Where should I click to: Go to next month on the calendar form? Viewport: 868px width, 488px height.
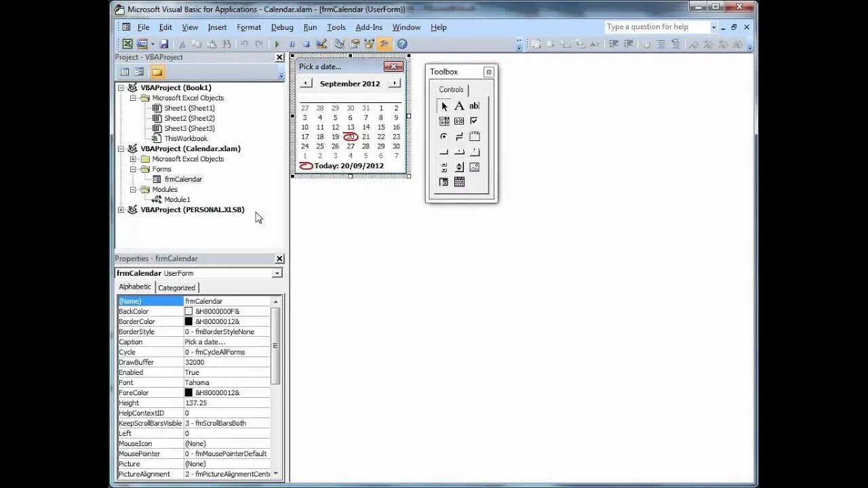pos(395,83)
